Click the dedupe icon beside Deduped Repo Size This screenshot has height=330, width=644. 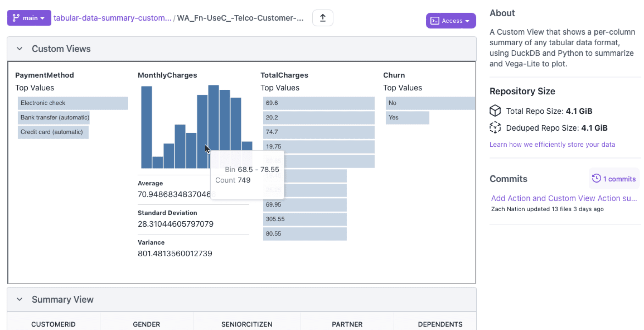[495, 128]
